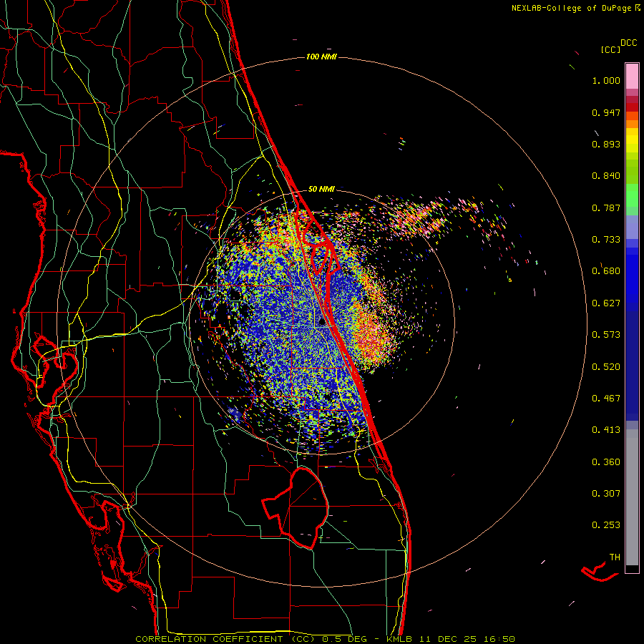This screenshot has height=644, width=644.
Task: Click the 16:50 time stamp
Action: (x=499, y=639)
